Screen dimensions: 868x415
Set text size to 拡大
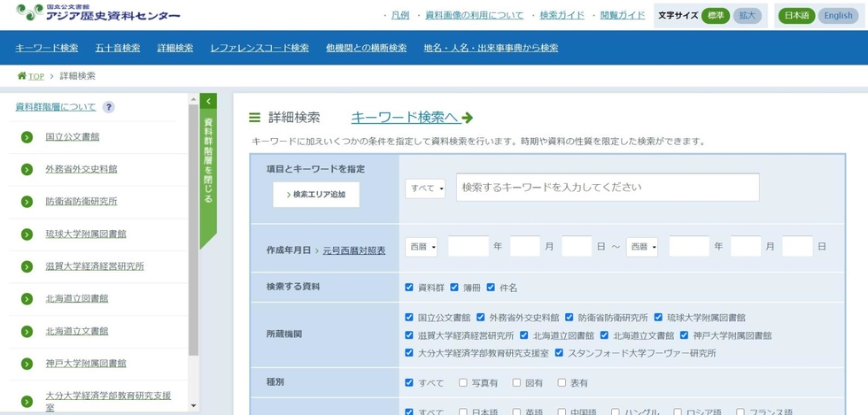point(748,16)
